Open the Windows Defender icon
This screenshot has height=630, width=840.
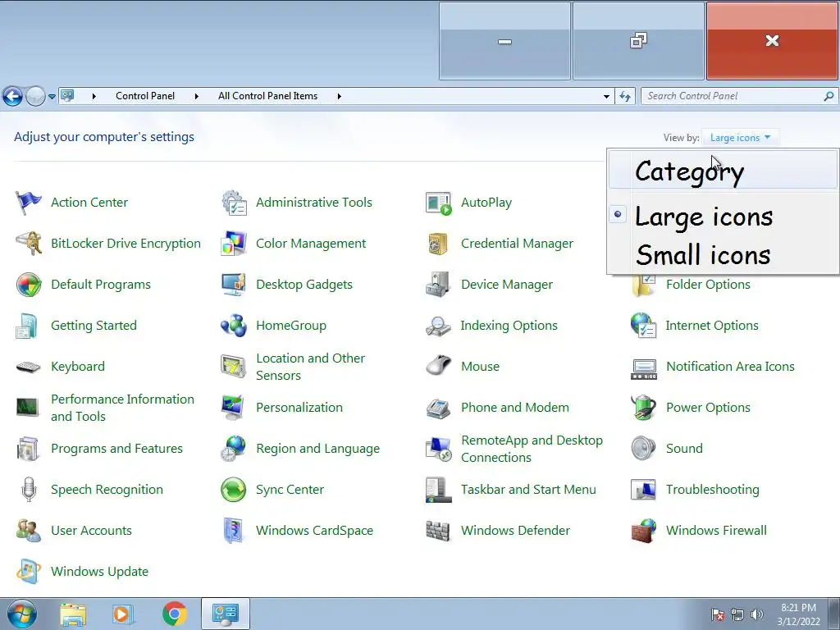click(438, 531)
